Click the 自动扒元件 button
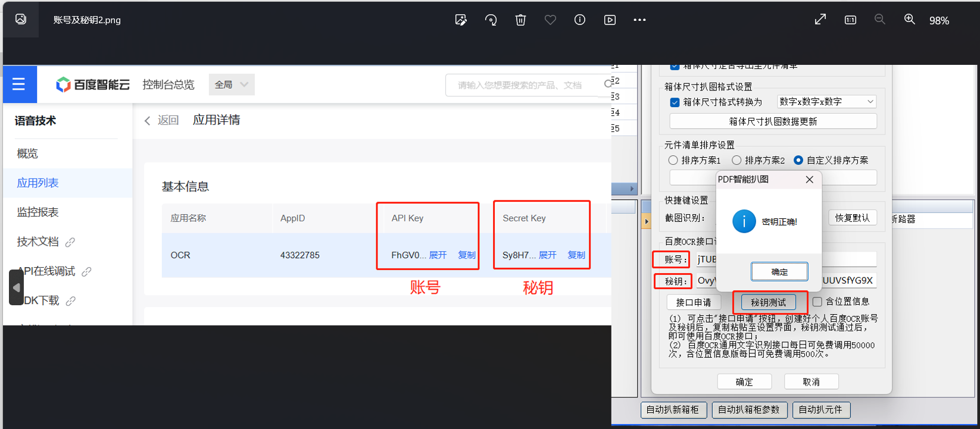Image resolution: width=980 pixels, height=429 pixels. click(821, 410)
